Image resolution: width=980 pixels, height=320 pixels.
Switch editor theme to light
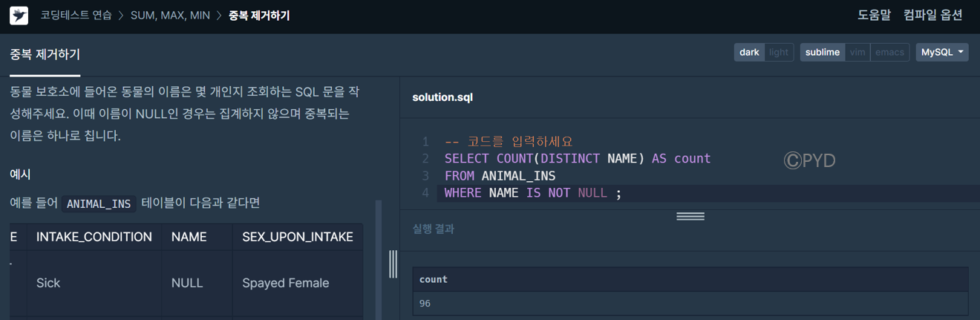779,52
